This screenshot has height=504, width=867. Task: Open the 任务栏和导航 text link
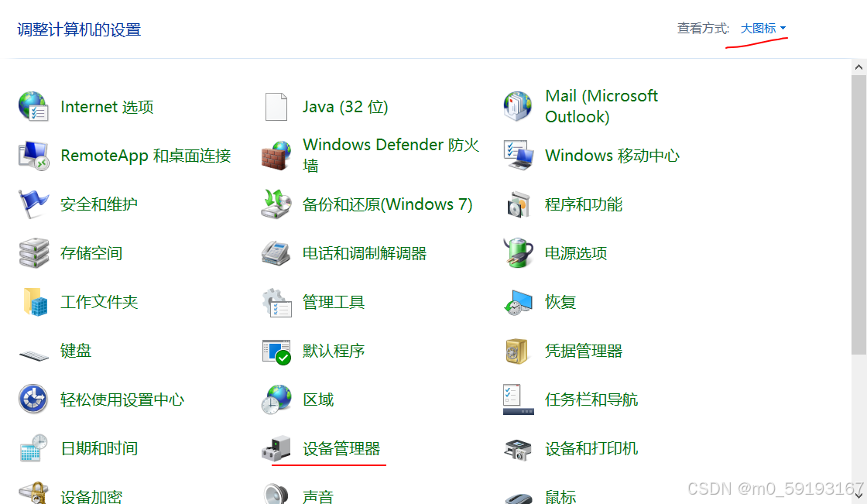pos(591,399)
